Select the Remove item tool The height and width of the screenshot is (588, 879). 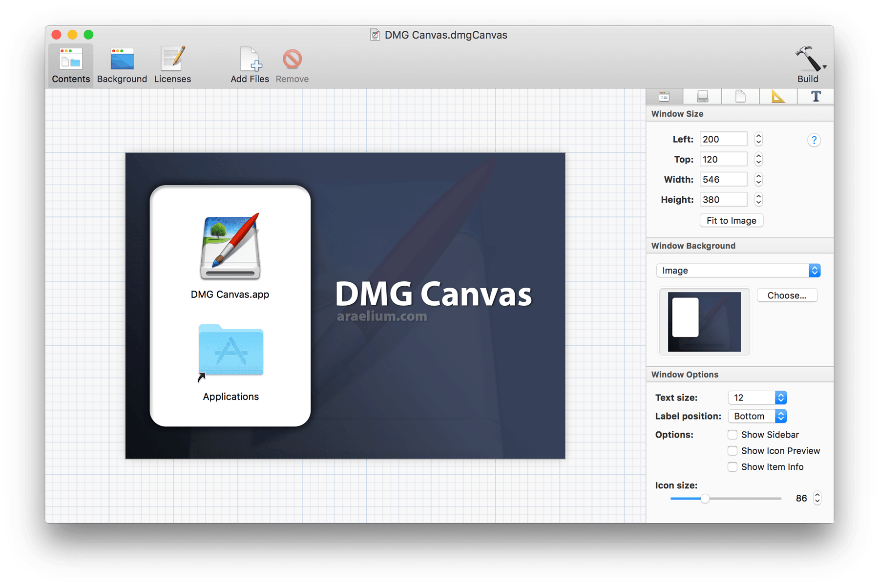pyautogui.click(x=292, y=65)
